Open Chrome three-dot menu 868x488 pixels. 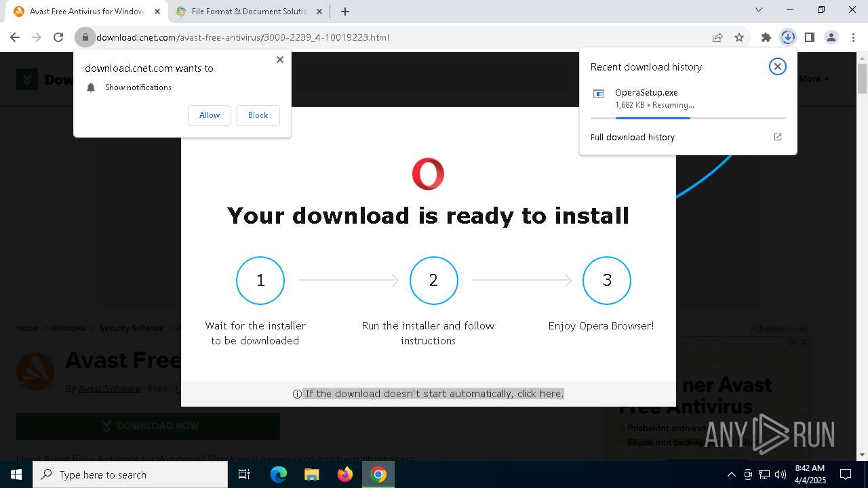tap(853, 37)
